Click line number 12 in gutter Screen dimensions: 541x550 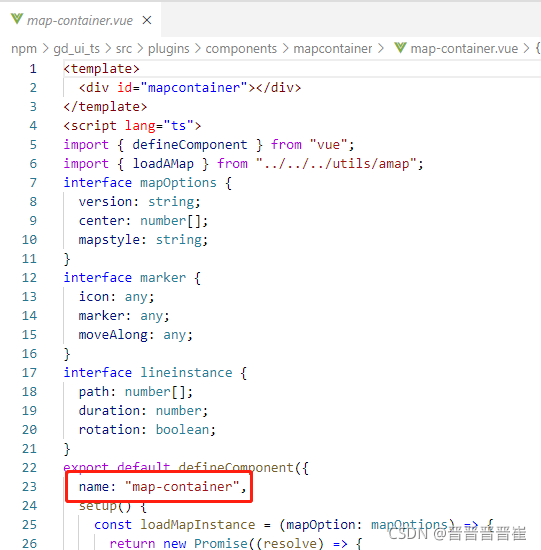coord(29,278)
